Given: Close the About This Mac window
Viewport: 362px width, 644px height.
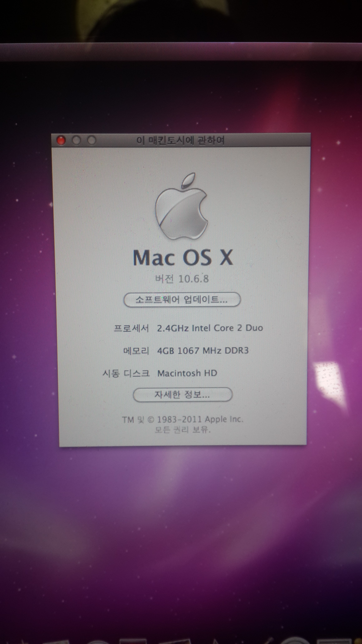Looking at the screenshot, I should [61, 141].
